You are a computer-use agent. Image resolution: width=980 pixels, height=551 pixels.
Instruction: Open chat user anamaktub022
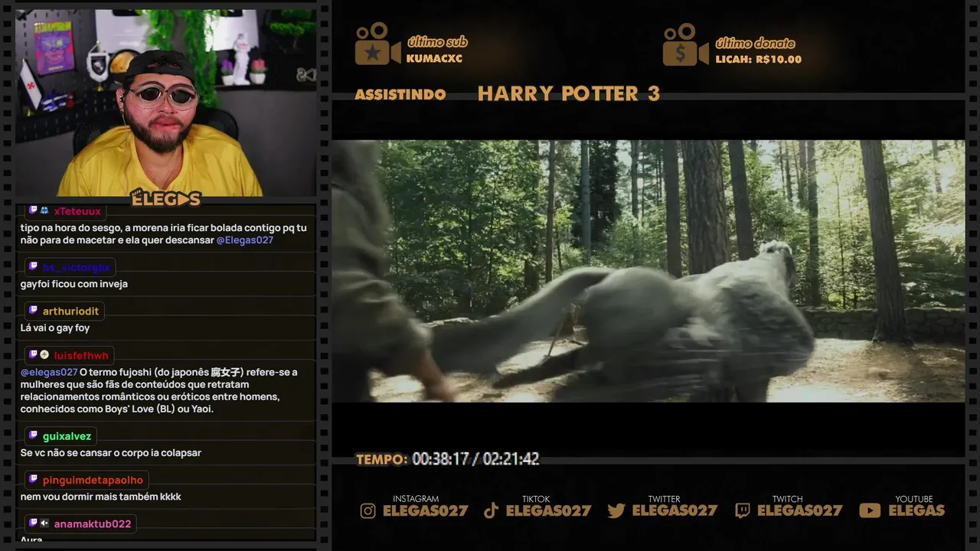pos(93,524)
